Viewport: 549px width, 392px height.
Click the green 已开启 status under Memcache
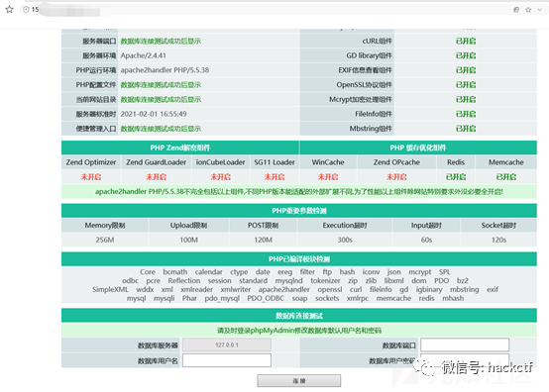(506, 177)
